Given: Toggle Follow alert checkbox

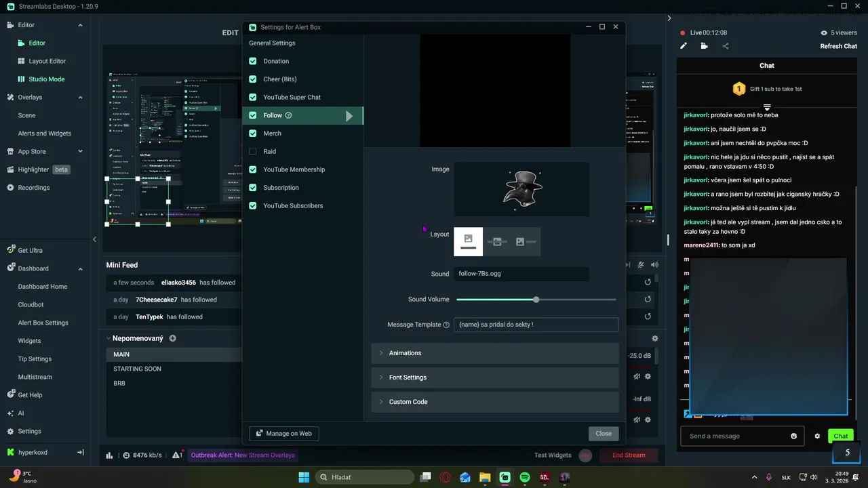Looking at the screenshot, I should coord(253,115).
